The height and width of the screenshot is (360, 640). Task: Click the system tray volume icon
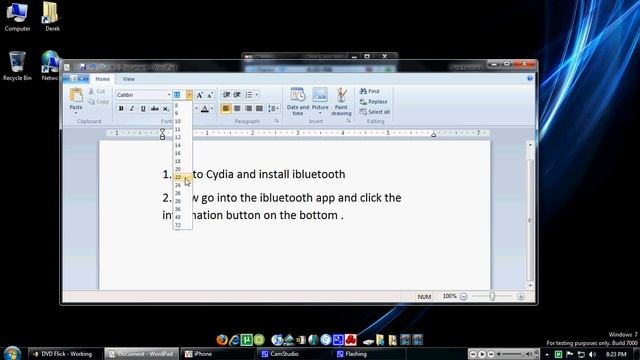point(592,354)
